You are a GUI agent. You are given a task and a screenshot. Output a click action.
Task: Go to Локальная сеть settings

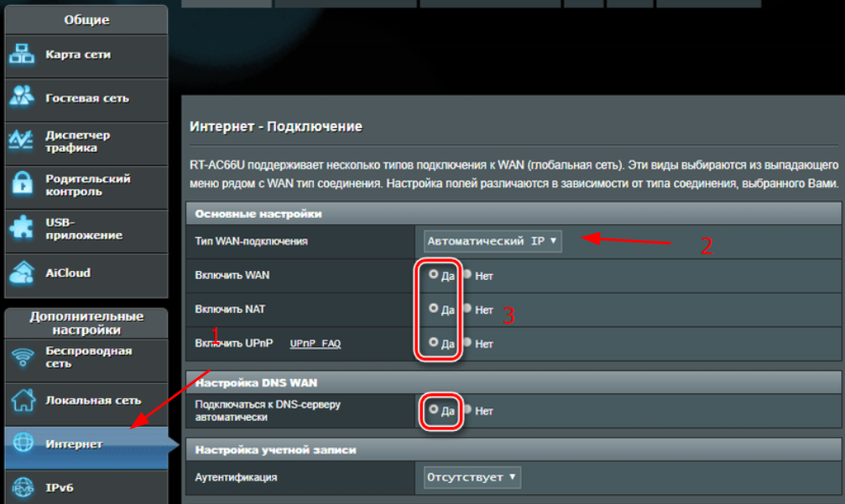[x=86, y=404]
